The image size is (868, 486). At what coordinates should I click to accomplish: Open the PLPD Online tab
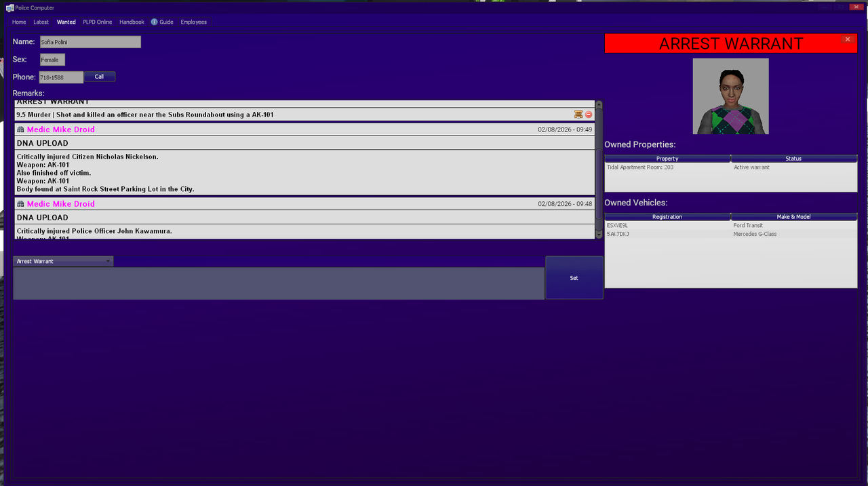(98, 22)
